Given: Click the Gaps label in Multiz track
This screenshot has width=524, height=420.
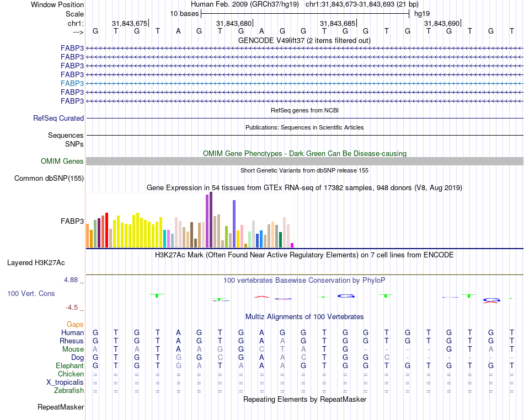Looking at the screenshot, I should pos(75,324).
